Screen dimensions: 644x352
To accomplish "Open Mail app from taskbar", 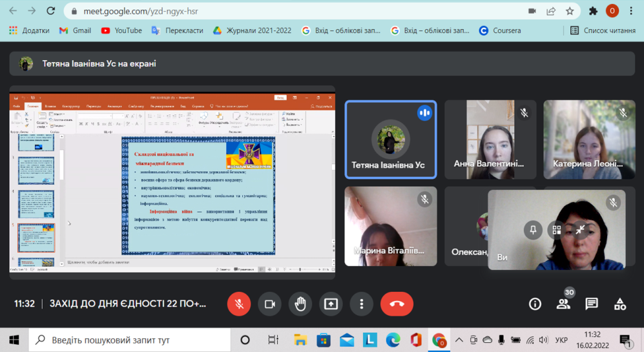I will tap(347, 340).
